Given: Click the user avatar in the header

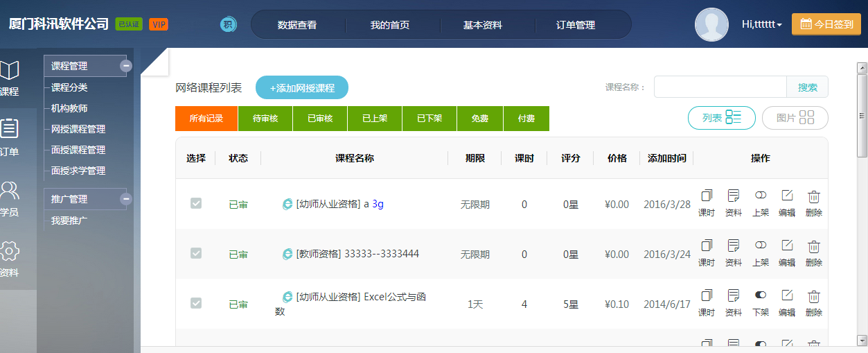Looking at the screenshot, I should (x=711, y=25).
